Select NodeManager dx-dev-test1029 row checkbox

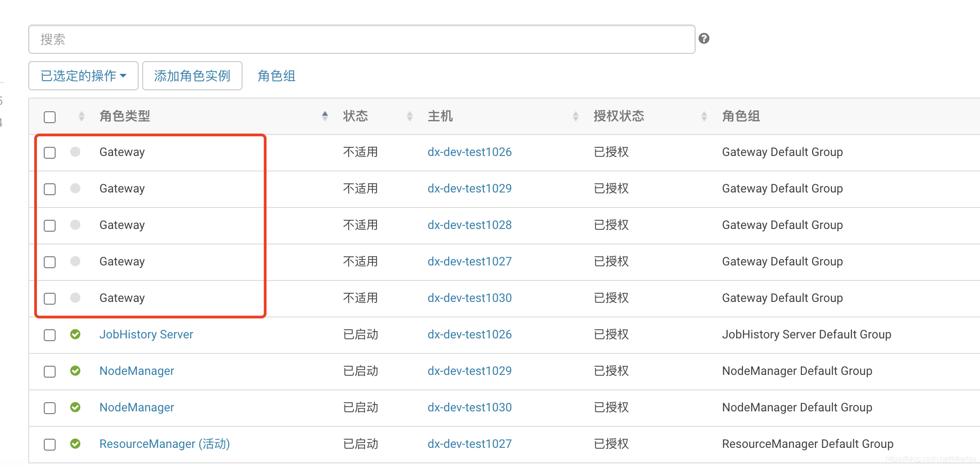point(50,372)
